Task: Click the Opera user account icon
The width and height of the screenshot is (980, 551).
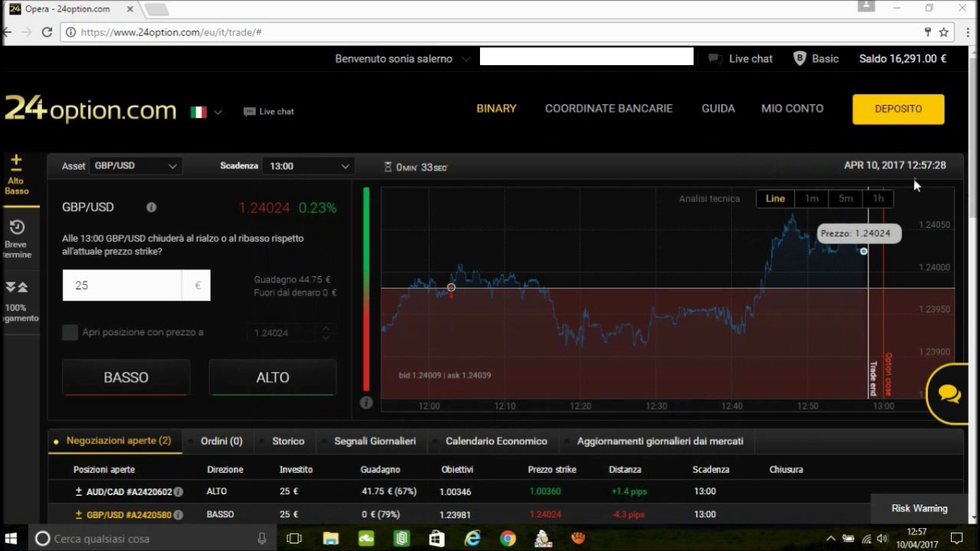Action: [x=866, y=7]
